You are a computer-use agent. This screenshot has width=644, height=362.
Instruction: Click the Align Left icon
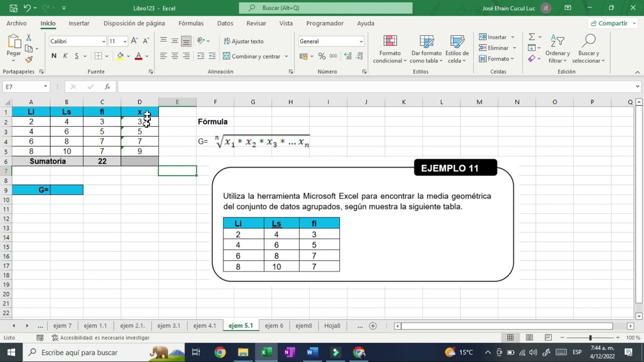coord(164,56)
